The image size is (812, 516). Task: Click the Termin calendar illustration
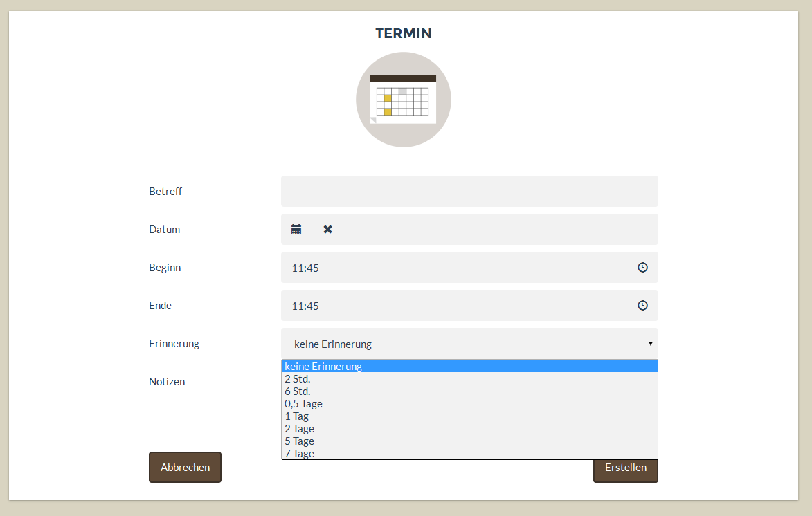coord(404,100)
